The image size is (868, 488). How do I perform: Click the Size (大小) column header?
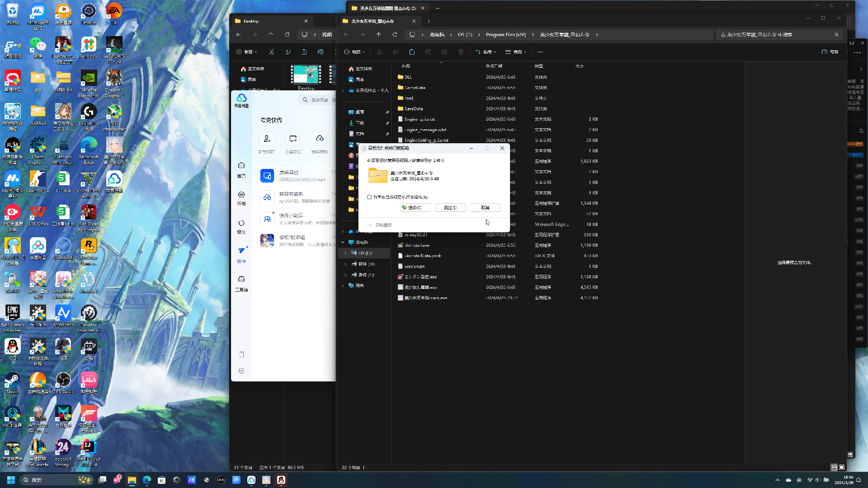(580, 66)
